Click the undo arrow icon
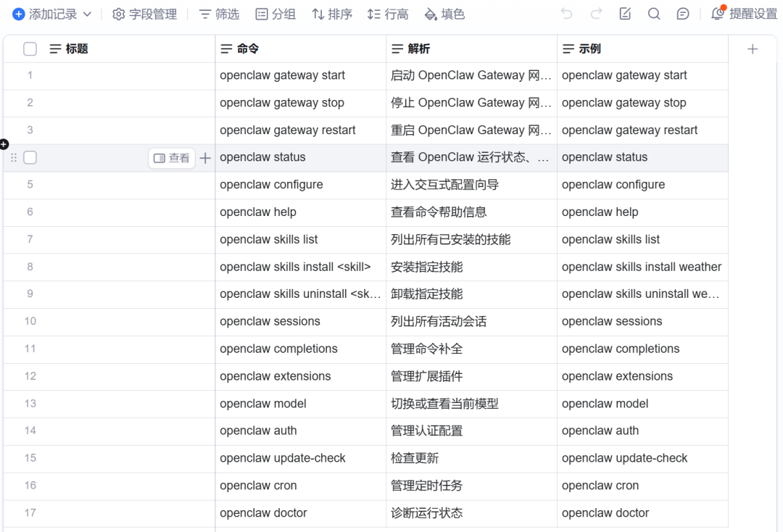Screen dimensions: 783x532 [566, 14]
